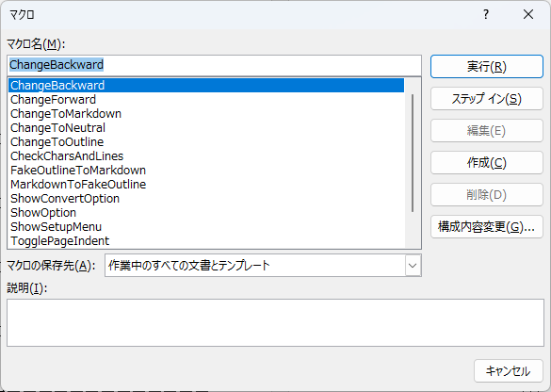The image size is (551, 392).
Task: Click the 削除(D) delete button
Action: 487,195
